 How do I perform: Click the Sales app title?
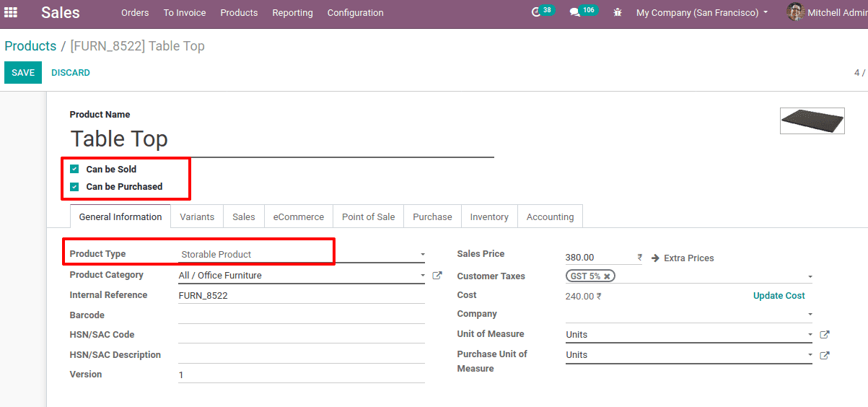(x=61, y=12)
